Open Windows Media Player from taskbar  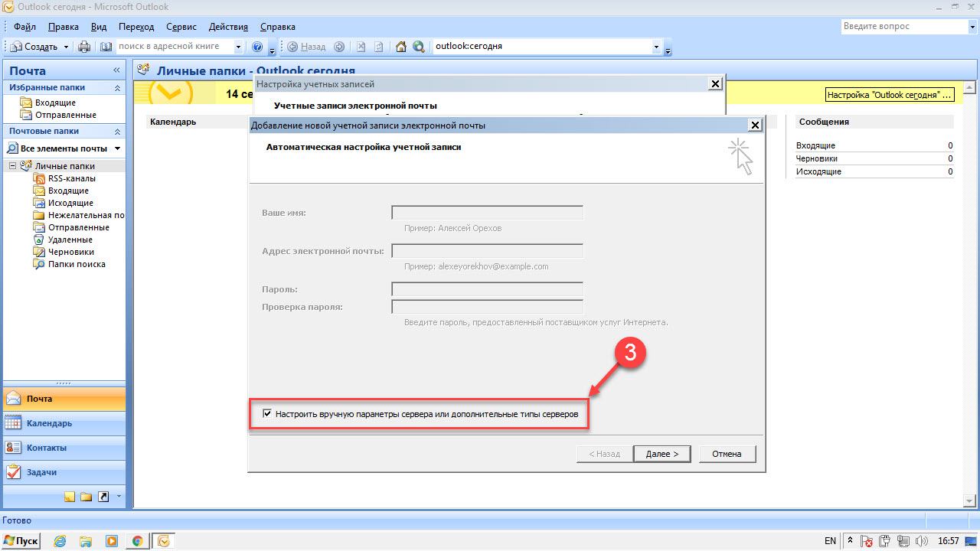point(112,540)
